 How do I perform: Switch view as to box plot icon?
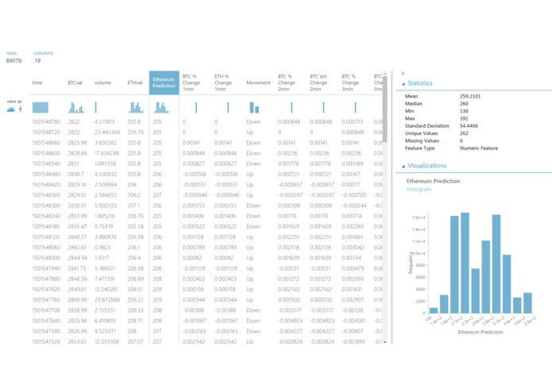point(21,110)
